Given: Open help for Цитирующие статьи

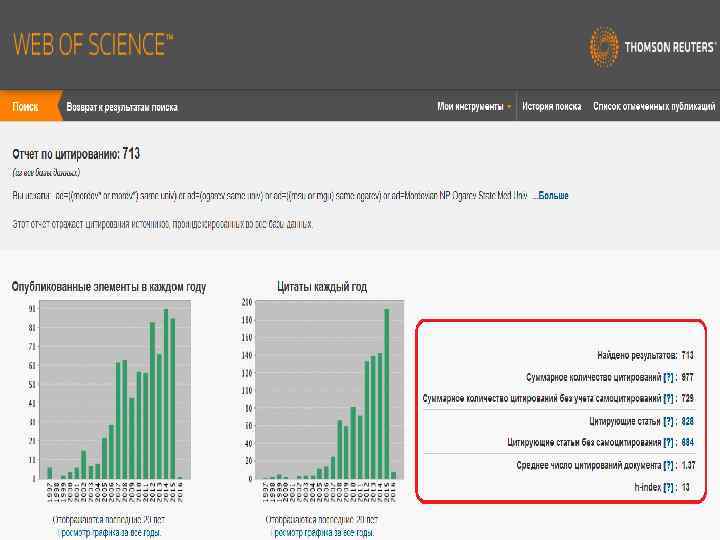Looking at the screenshot, I should [668, 421].
